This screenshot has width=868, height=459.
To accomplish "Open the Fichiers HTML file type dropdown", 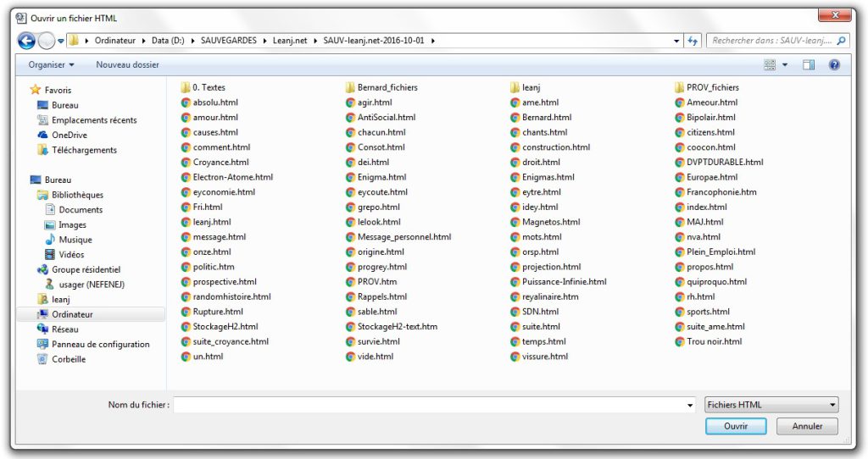I will [771, 405].
